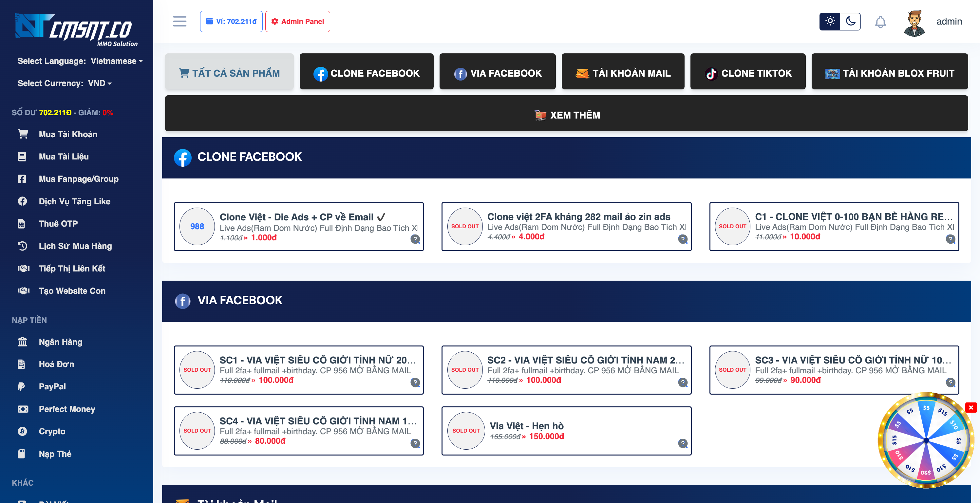Click the Thuê OTP sidebar icon

[x=22, y=224]
